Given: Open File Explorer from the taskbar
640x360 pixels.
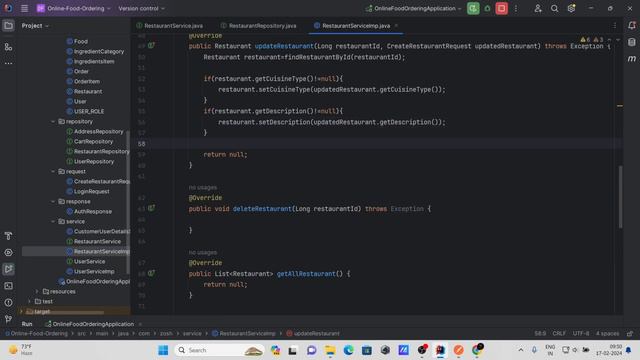Looking at the screenshot, I should pyautogui.click(x=330, y=350).
